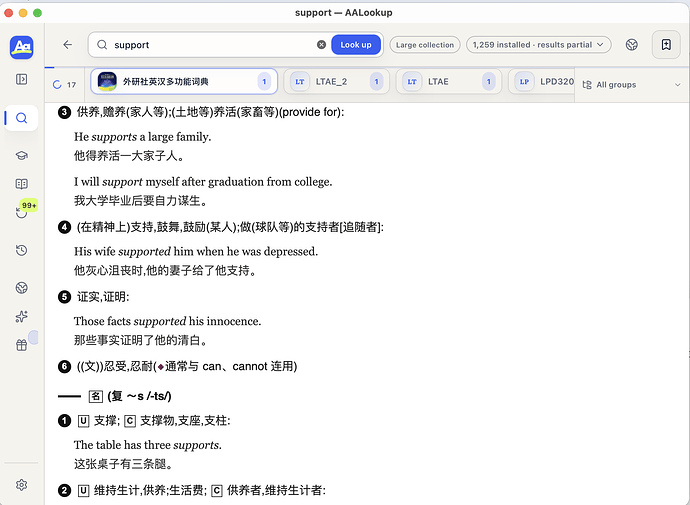The image size is (690, 505).
Task: Open the search lookup sidebar icon
Action: click(x=22, y=118)
